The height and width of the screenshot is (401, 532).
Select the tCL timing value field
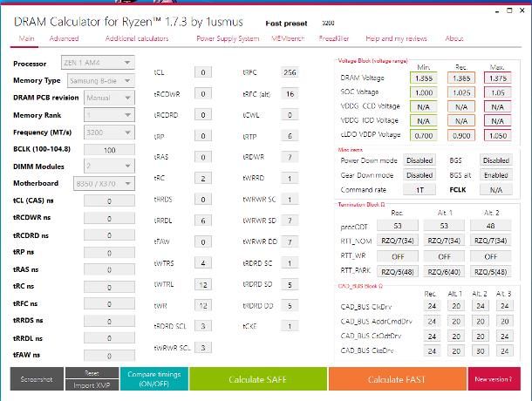click(202, 72)
